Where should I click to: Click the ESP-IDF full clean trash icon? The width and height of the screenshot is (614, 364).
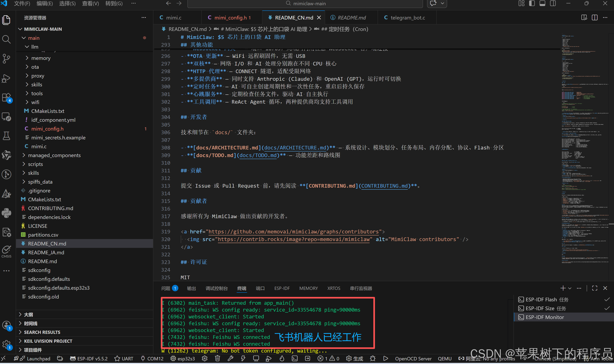217,359
